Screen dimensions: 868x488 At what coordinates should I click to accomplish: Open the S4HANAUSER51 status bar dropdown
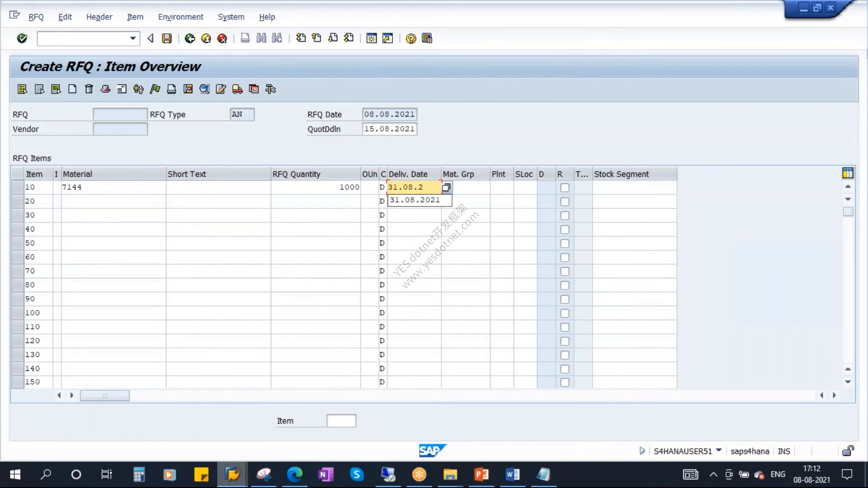click(719, 450)
